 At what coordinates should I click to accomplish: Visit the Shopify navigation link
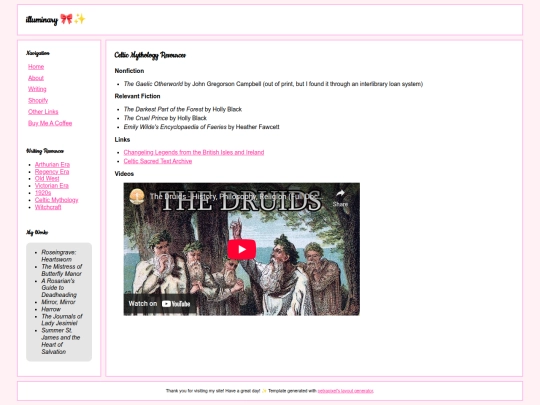click(x=38, y=101)
